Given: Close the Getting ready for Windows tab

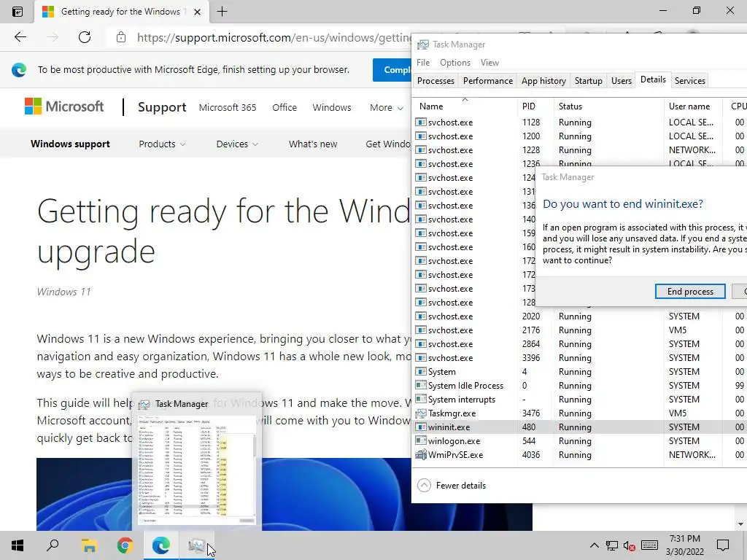Looking at the screenshot, I should tap(197, 12).
